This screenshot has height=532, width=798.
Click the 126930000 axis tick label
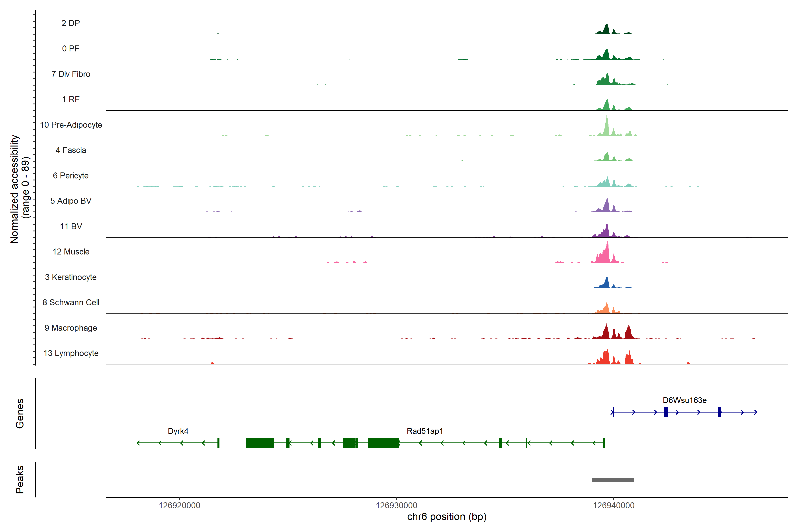pos(396,506)
